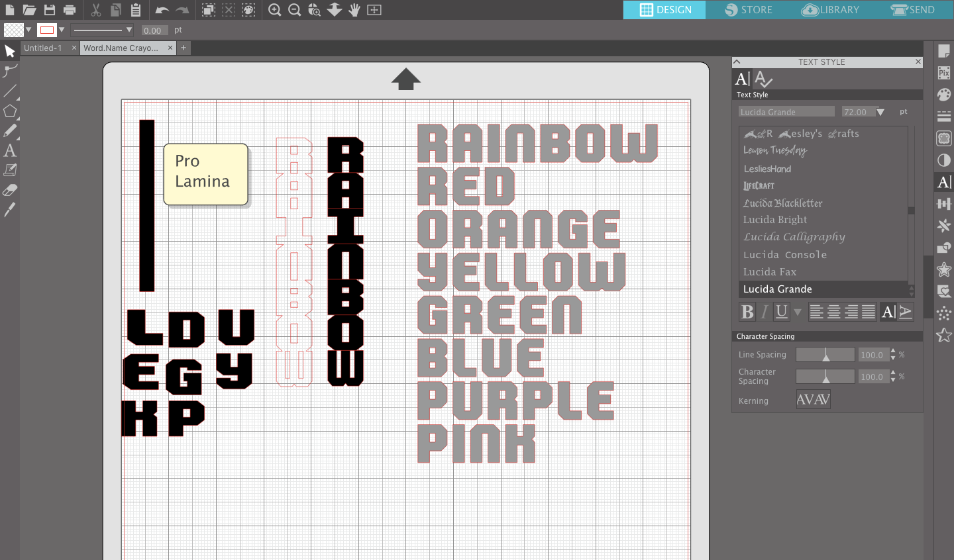Viewport: 954px width, 560px height.
Task: Enable italic text formatting
Action: [x=763, y=311]
